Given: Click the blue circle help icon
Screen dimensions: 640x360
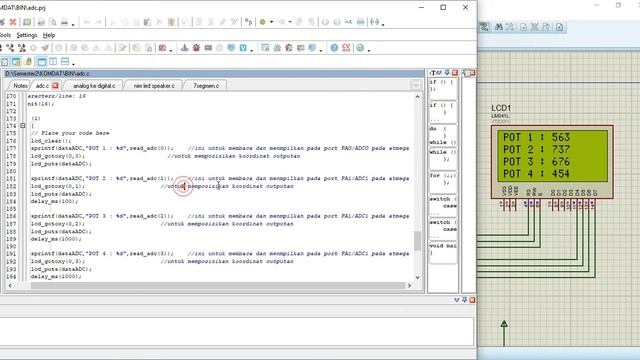Looking at the screenshot, I should point(334,48).
